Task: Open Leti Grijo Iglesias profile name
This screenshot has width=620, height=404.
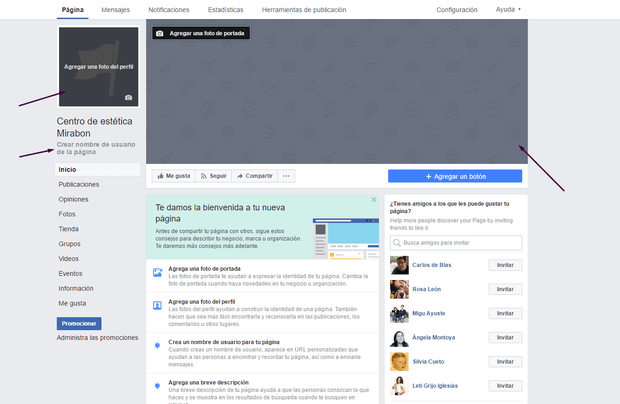Action: 435,385
